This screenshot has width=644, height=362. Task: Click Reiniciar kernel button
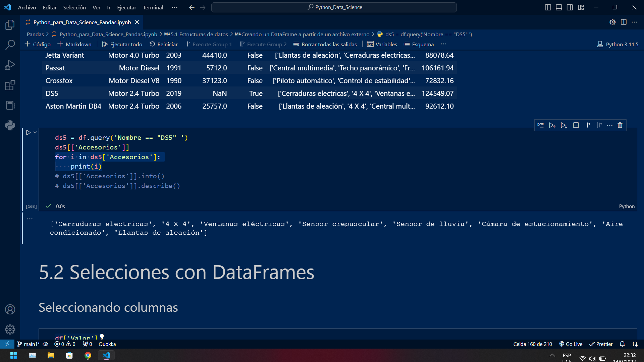click(x=163, y=44)
